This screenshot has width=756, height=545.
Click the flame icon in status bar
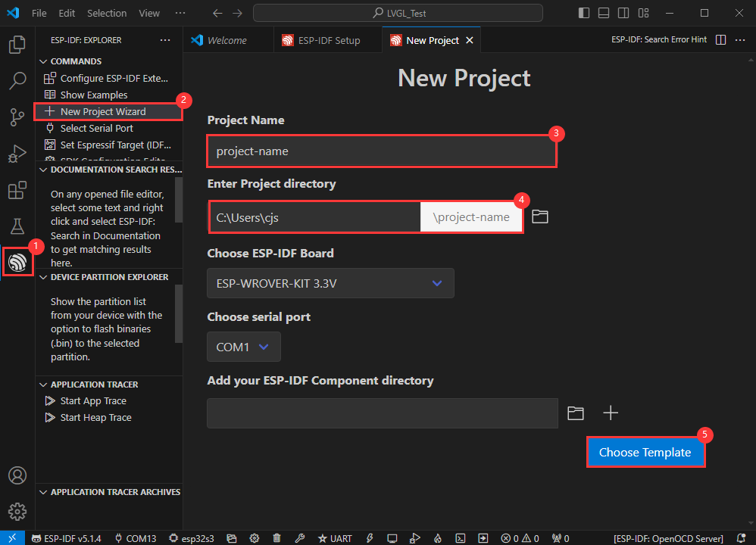coord(437,538)
